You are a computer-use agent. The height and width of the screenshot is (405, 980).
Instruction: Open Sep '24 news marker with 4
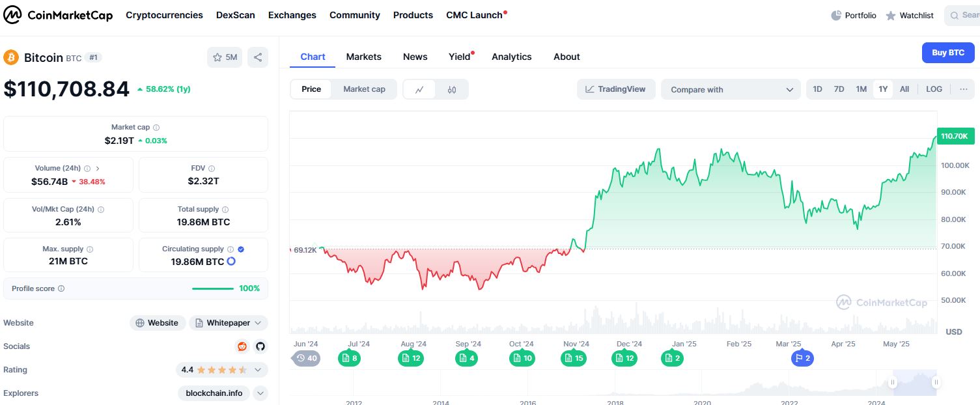[466, 358]
